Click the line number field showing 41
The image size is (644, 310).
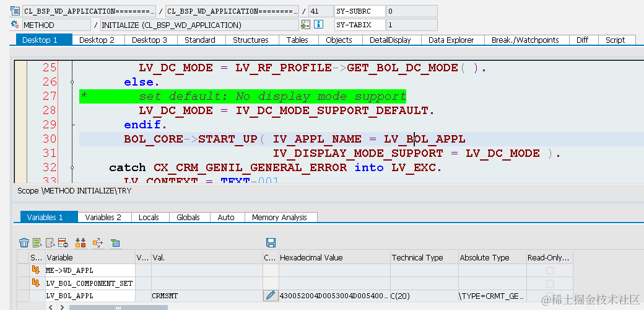point(321,11)
